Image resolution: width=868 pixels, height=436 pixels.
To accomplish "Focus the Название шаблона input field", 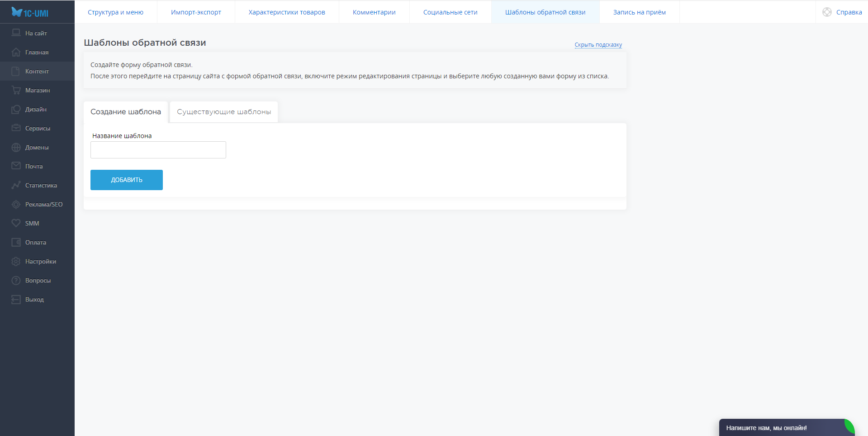I will 158,150.
